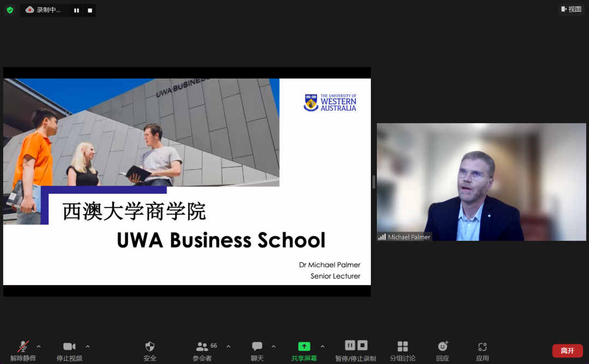
Task: Expand share screen options arrow
Action: click(x=322, y=347)
